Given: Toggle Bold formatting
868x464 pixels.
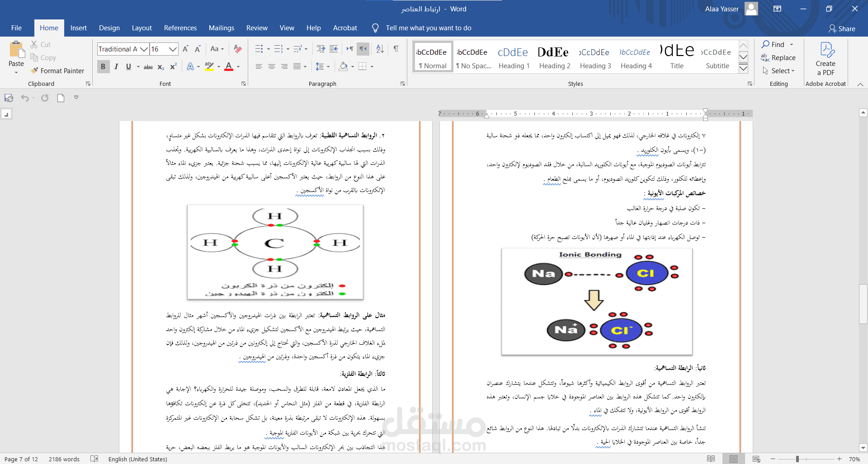Looking at the screenshot, I should (x=103, y=67).
